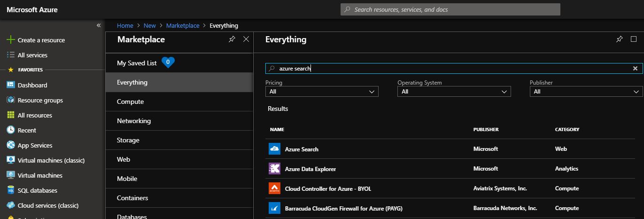This screenshot has width=644, height=219.
Task: Select the Networking category
Action: point(179,121)
